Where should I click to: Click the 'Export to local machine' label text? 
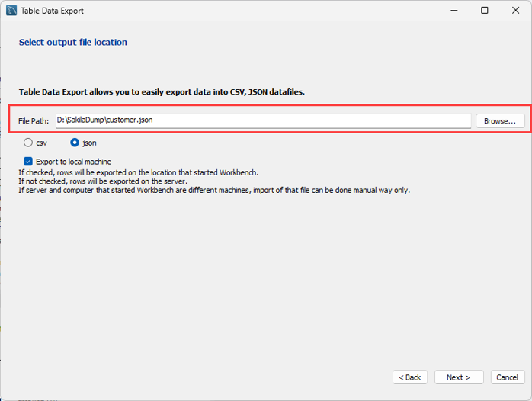[x=73, y=162]
